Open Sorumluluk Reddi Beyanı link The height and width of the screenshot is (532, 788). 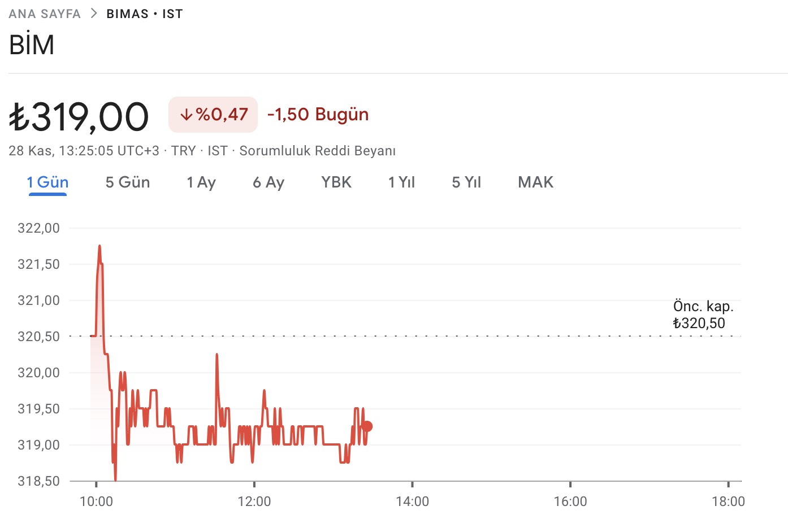pyautogui.click(x=317, y=151)
